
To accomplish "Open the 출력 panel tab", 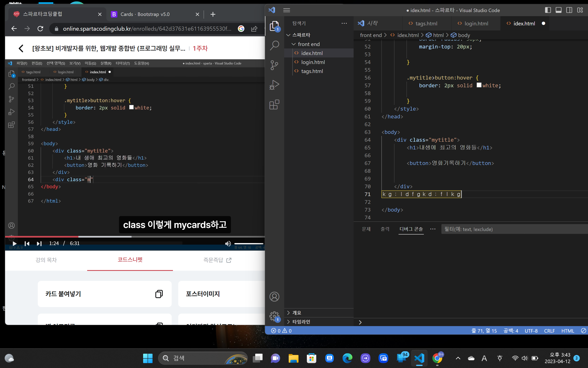I will pos(385,229).
